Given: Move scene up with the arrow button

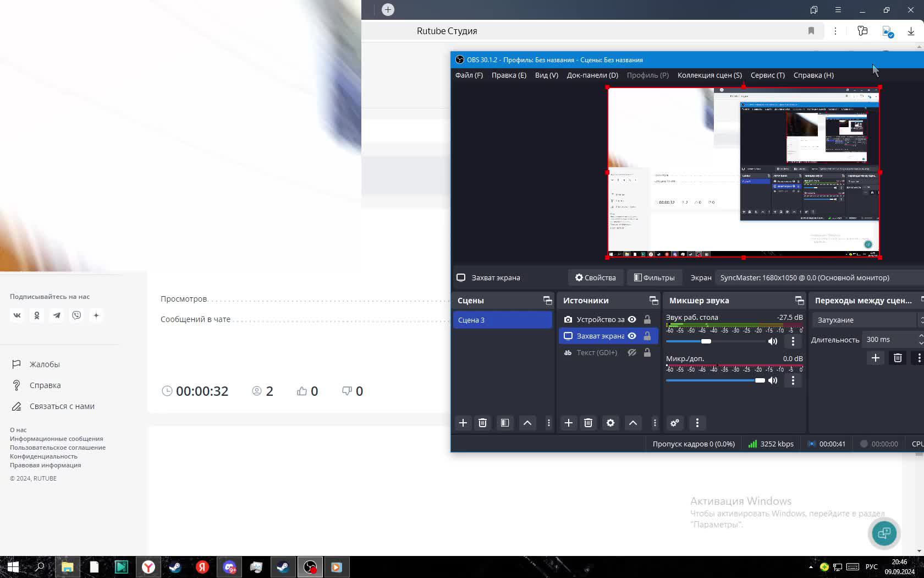Looking at the screenshot, I should [527, 423].
